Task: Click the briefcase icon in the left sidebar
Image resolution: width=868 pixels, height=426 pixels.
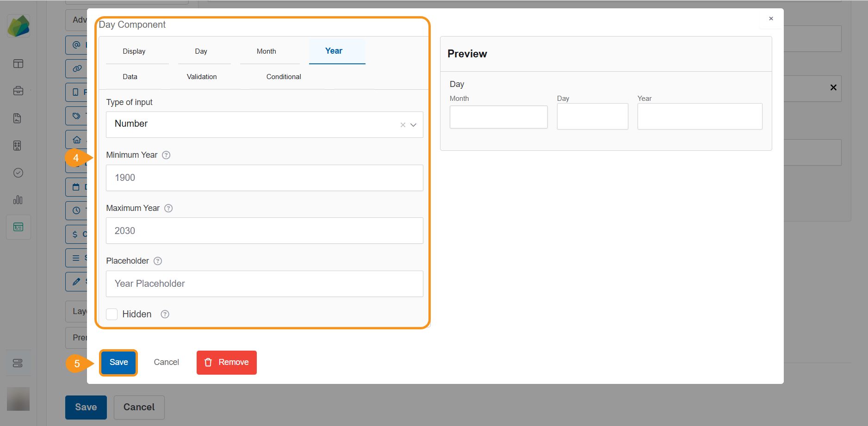Action: [x=18, y=91]
